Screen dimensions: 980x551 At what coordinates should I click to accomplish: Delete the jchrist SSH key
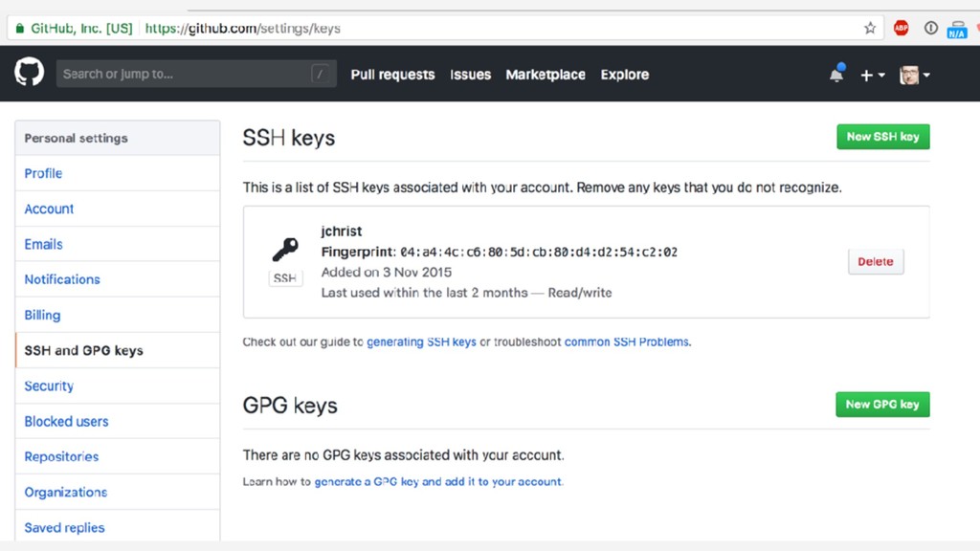[x=876, y=262]
